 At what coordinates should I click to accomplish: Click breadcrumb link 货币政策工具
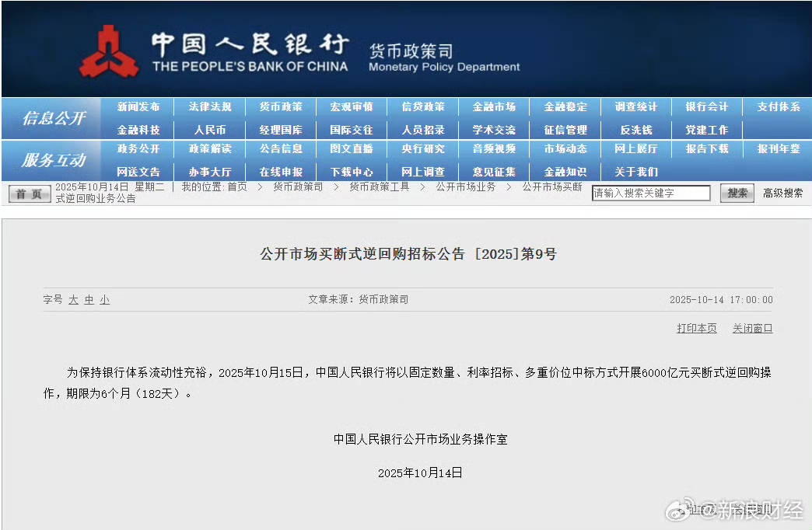tap(379, 187)
